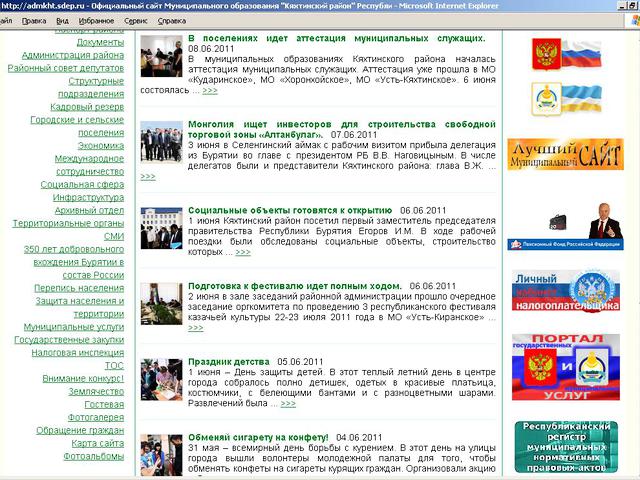Click >>> read-more link after аттестация article

pyautogui.click(x=210, y=91)
